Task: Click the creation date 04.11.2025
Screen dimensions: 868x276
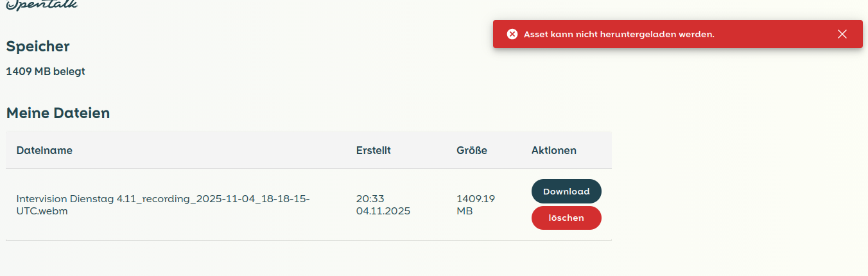Action: [383, 211]
